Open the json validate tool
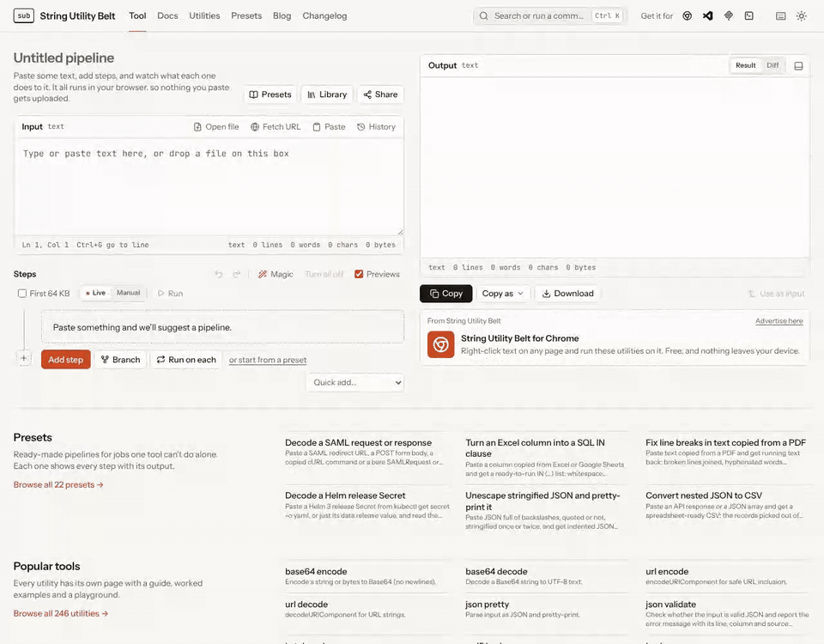The image size is (824, 644). pyautogui.click(x=670, y=605)
